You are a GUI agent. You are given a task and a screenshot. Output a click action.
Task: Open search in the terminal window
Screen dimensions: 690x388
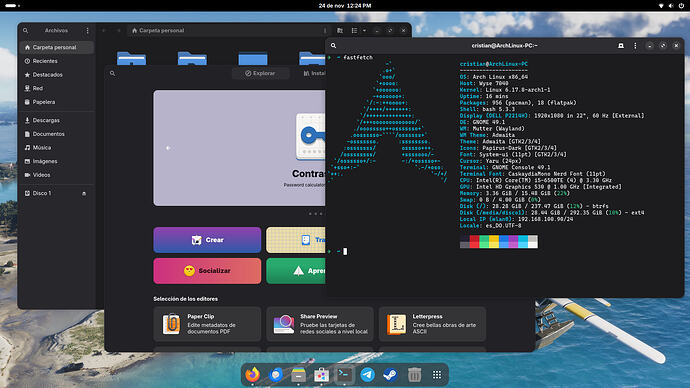(334, 45)
